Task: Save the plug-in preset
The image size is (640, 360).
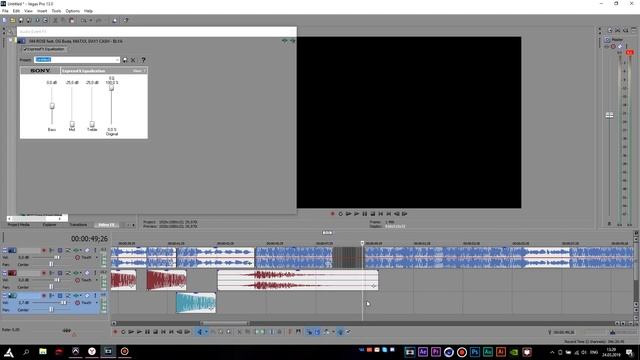Action: pyautogui.click(x=125, y=60)
